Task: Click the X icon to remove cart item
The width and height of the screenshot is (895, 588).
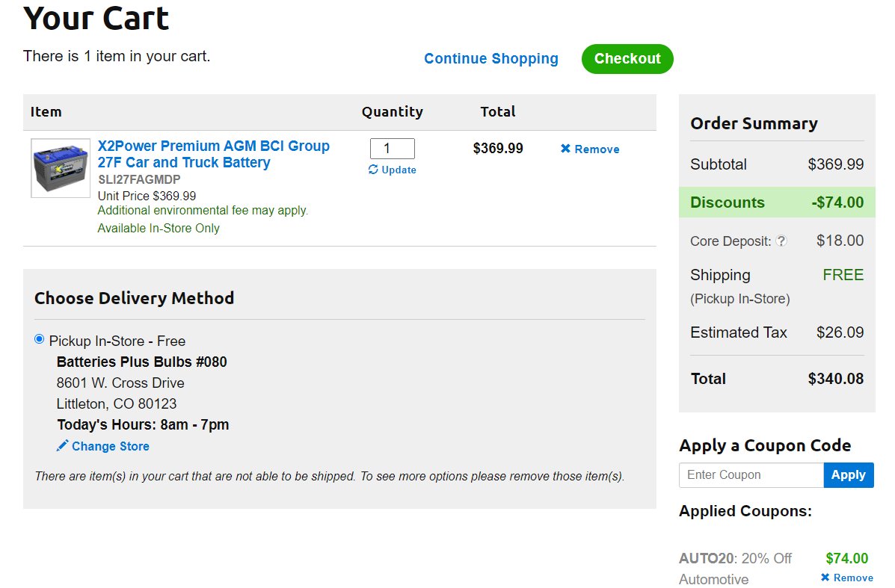Action: 565,148
